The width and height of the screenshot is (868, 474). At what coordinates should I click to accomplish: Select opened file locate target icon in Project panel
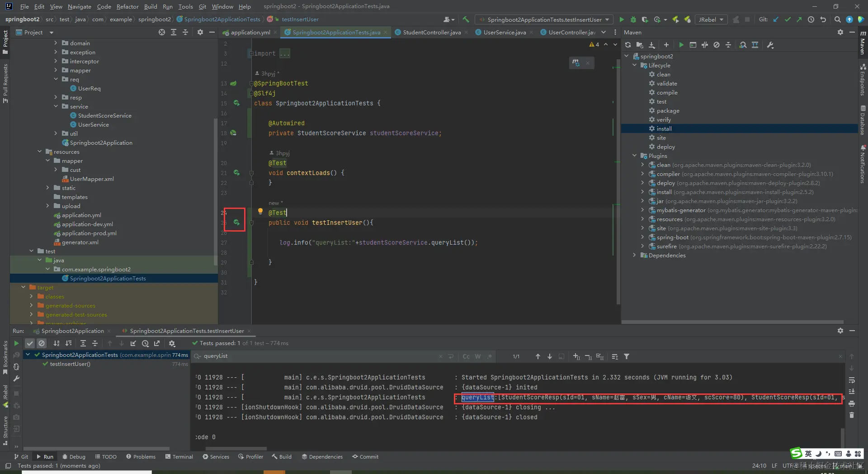point(162,32)
